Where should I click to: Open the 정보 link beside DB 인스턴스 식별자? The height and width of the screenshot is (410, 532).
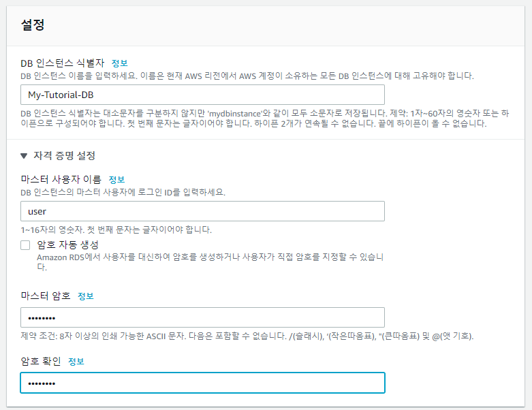click(119, 63)
